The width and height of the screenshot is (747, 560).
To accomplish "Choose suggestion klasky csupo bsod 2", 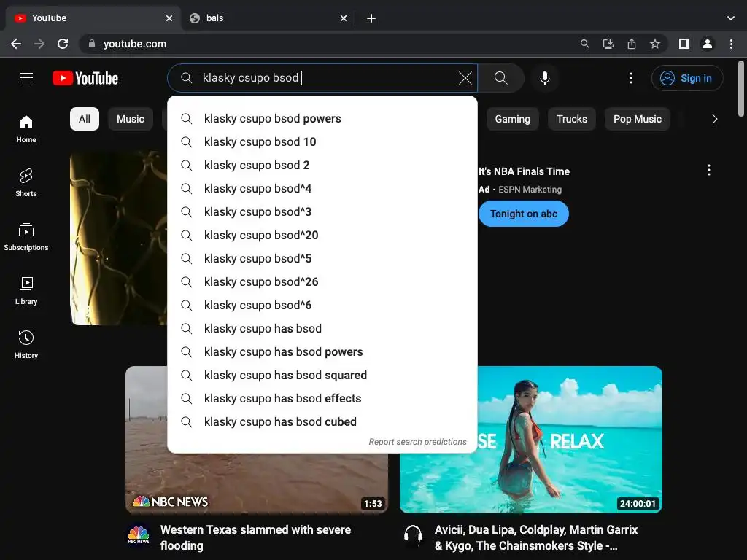I will [x=322, y=166].
